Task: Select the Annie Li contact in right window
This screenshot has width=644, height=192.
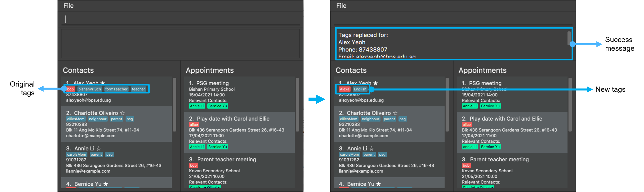Action: coord(389,159)
